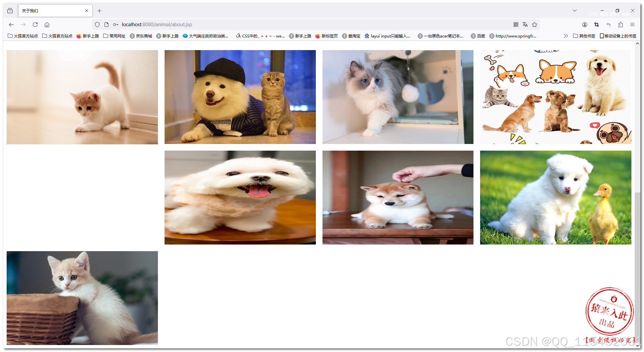644x352 pixels.
Task: Click the saved password key icon
Action: [116, 25]
